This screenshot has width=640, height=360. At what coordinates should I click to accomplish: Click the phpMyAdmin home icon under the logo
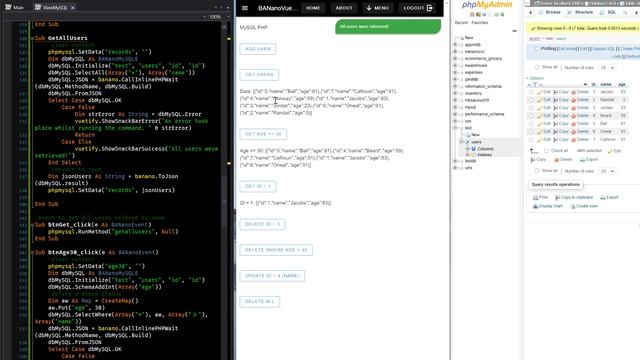[x=472, y=15]
